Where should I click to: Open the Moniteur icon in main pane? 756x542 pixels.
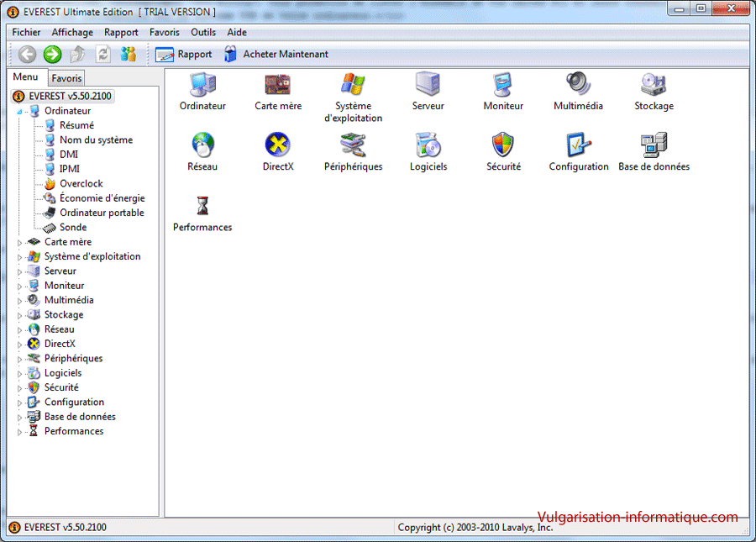503,84
